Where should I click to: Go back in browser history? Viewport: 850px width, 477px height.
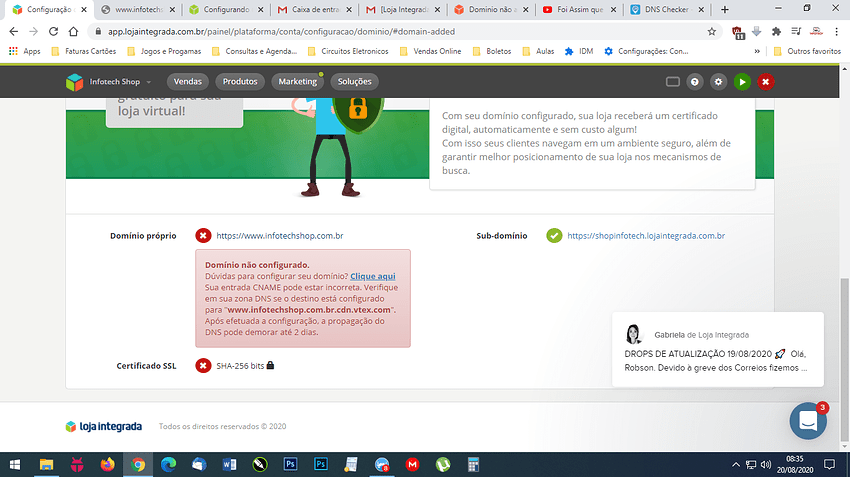click(x=14, y=31)
